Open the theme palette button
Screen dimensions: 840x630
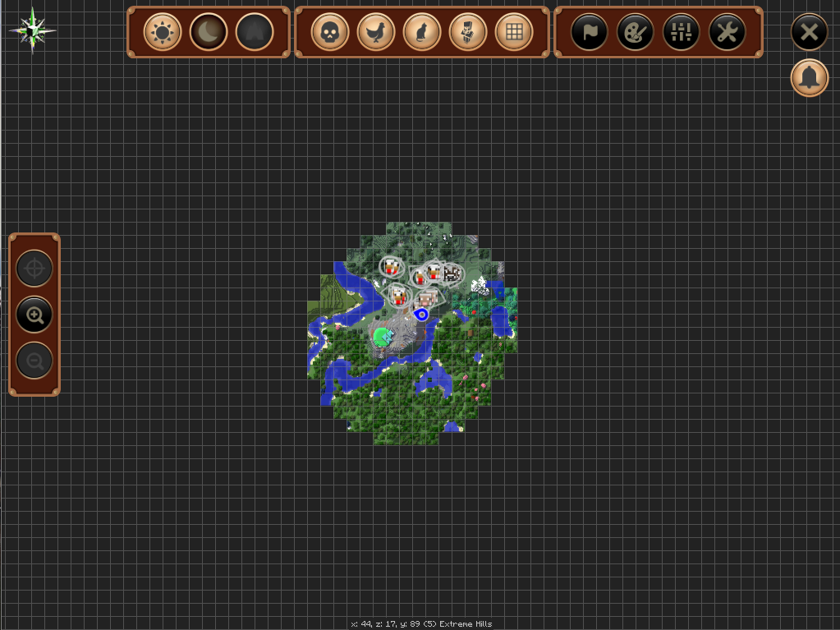pos(636,32)
